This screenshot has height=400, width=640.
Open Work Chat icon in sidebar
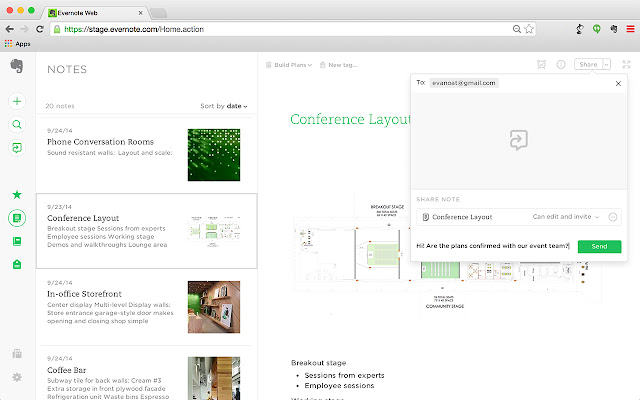click(x=17, y=148)
